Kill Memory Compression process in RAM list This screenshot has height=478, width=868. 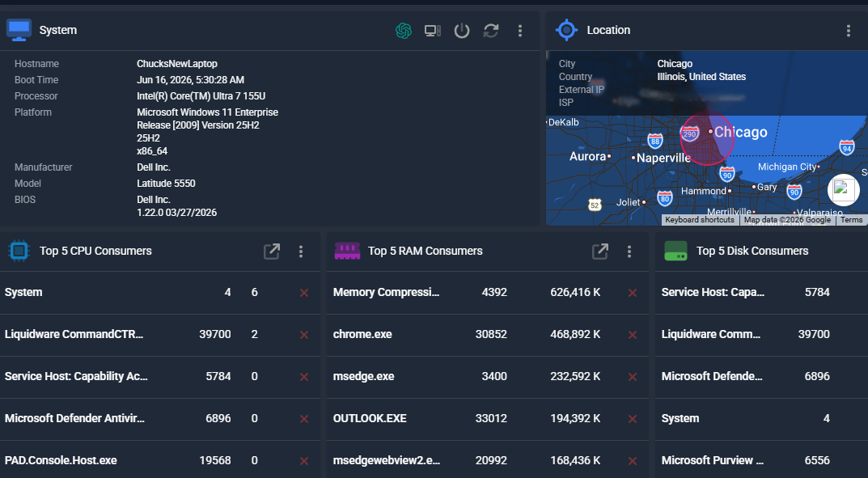pos(632,293)
